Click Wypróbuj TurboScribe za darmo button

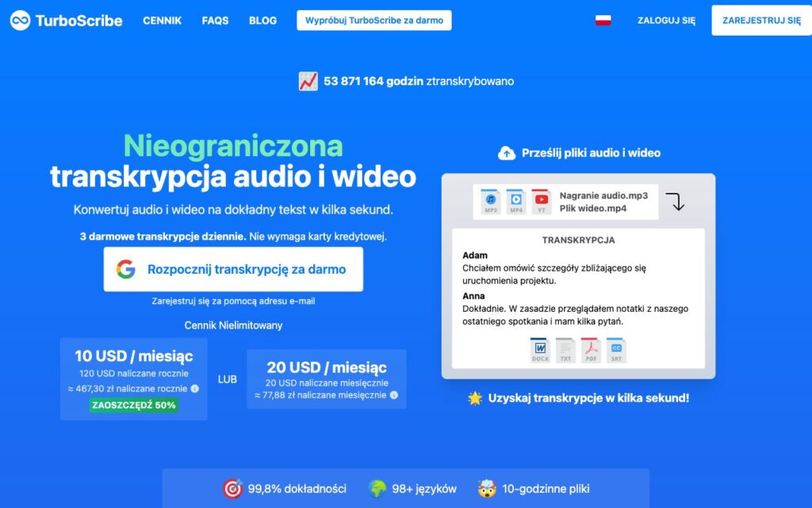[x=374, y=20]
